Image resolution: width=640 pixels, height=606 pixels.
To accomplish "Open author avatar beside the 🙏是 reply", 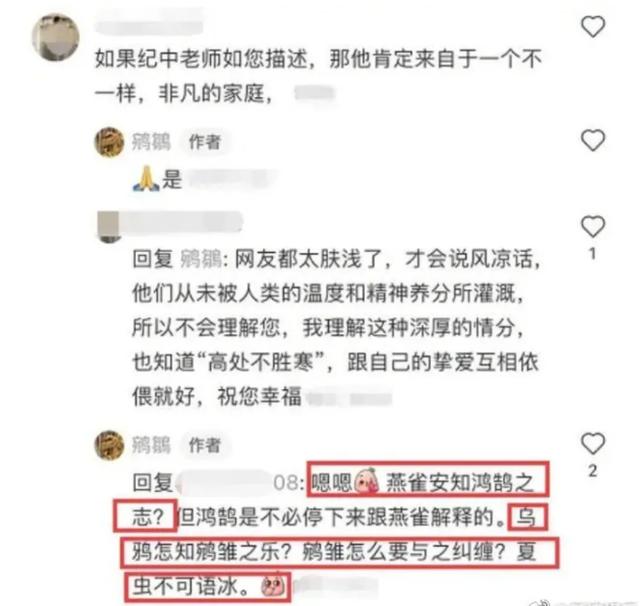I will [109, 142].
